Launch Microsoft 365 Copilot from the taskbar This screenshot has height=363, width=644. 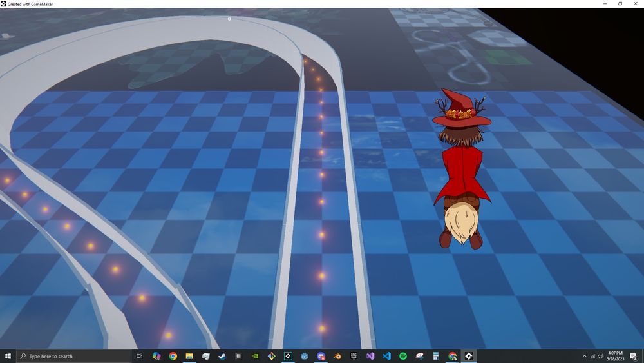[156, 356]
